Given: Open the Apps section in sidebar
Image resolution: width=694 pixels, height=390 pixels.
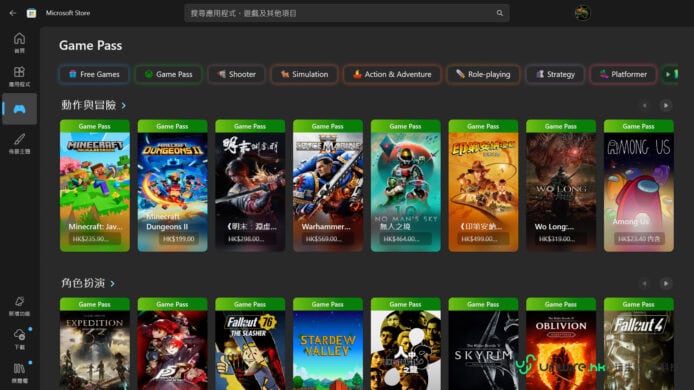Looking at the screenshot, I should tap(19, 76).
